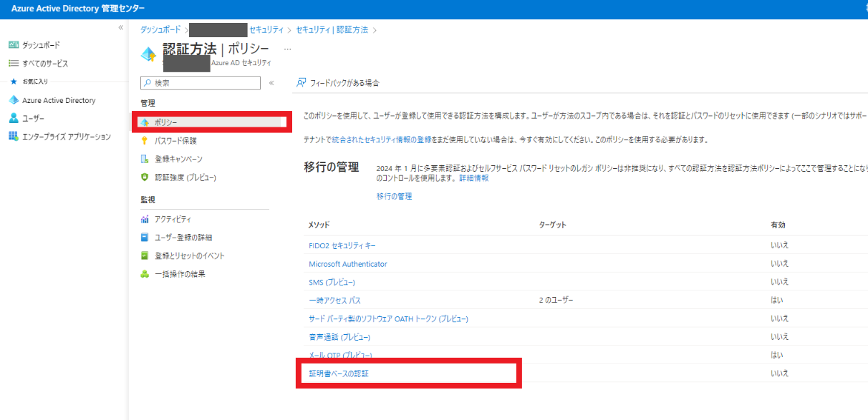Go to ダッシュボード in the breadcrumb

(160, 29)
